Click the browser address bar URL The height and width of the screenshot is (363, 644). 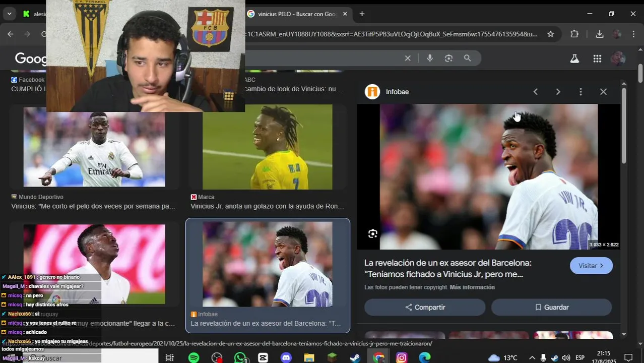[391, 34]
